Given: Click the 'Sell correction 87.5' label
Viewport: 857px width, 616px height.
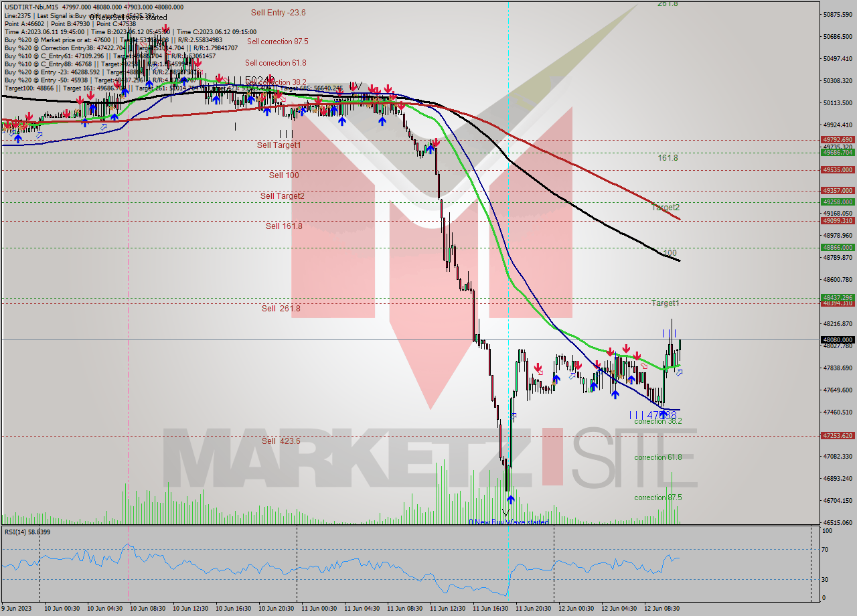Looking at the screenshot, I should point(277,42).
